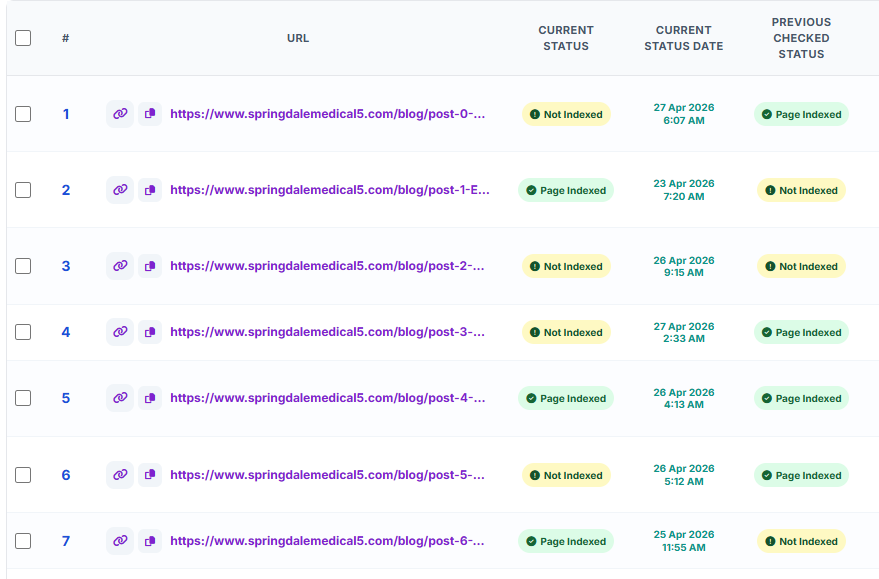This screenshot has height=579, width=879.
Task: Click the Current Status Date column header
Action: point(683,38)
